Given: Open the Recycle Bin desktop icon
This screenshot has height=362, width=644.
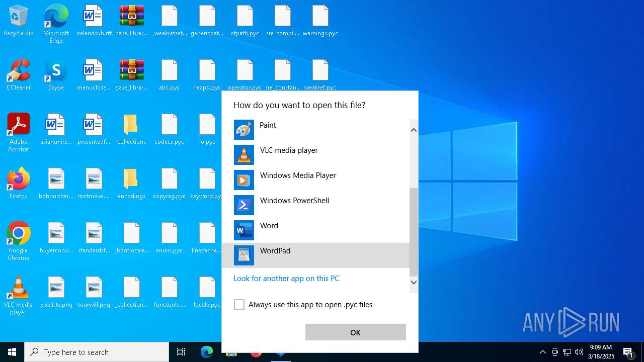Looking at the screenshot, I should pos(19,21).
